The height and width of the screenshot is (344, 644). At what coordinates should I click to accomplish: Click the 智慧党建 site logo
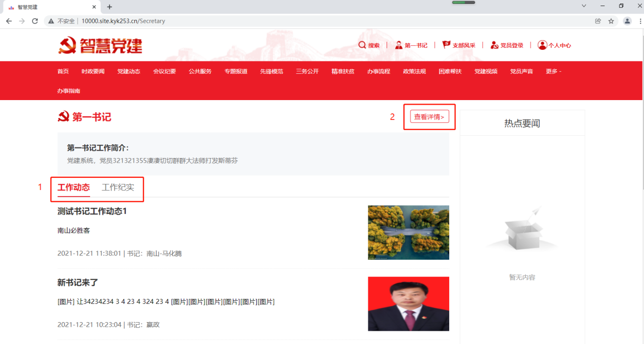coord(100,46)
